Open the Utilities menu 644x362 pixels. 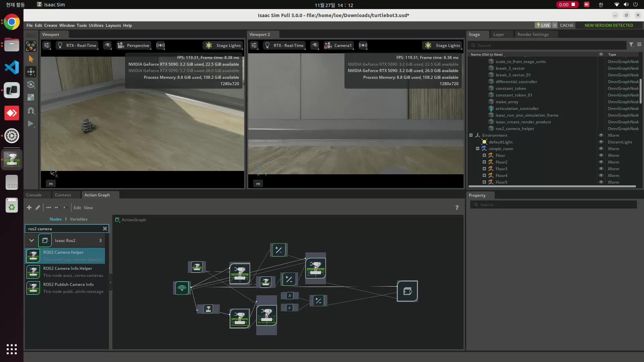[96, 25]
